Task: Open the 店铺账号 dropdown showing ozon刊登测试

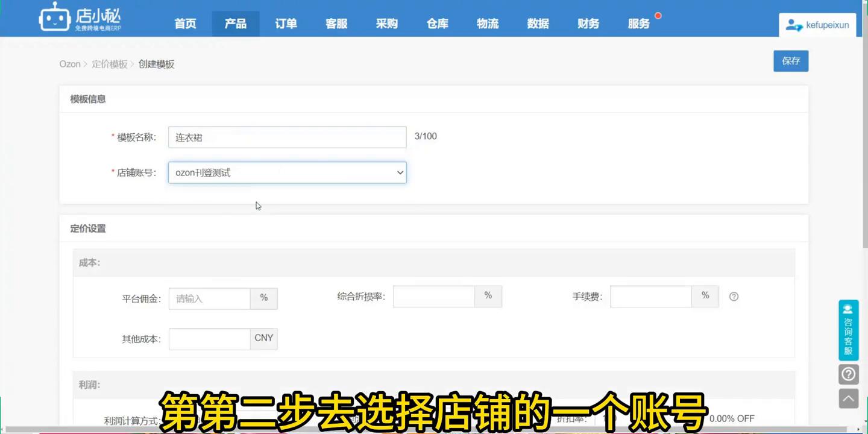Action: [287, 172]
